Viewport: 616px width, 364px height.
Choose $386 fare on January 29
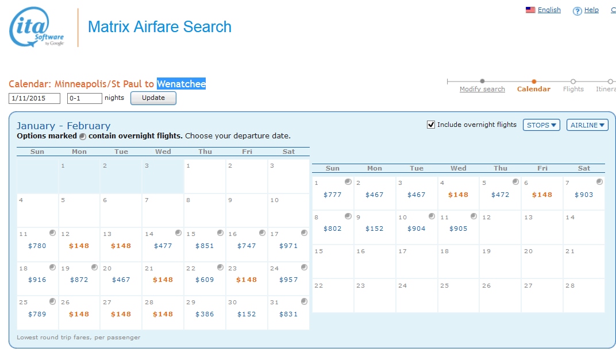point(205,314)
